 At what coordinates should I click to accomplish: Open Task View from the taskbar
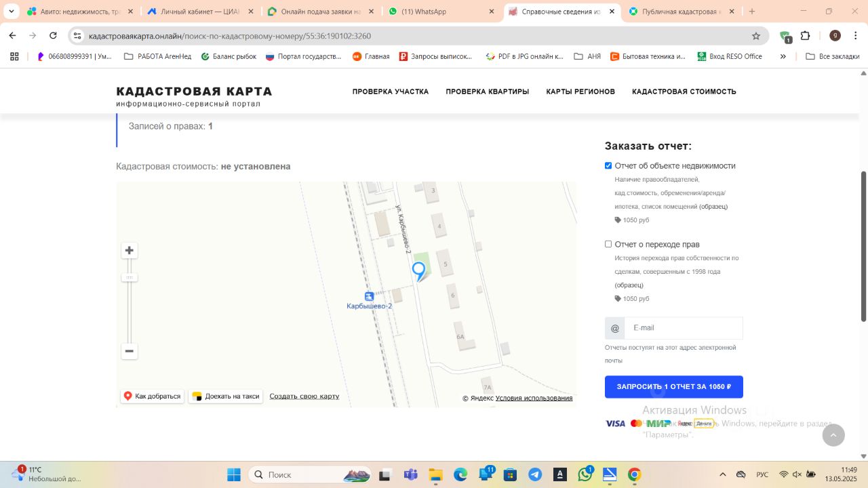385,474
